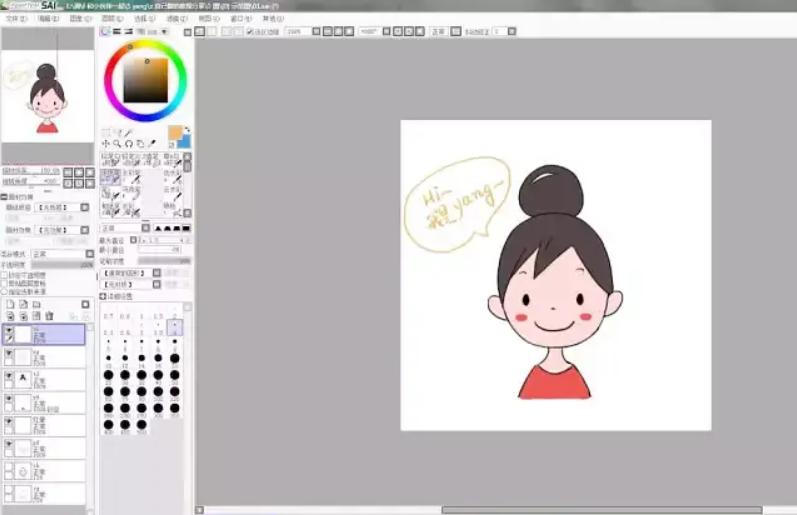Expand the detailed brush settings section
This screenshot has height=515, width=797.
[103, 296]
